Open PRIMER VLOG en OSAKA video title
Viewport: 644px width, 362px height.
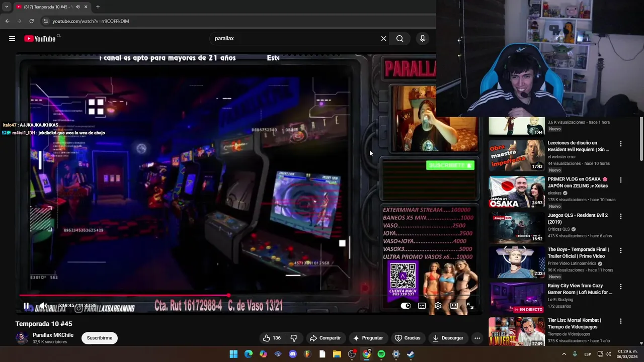pyautogui.click(x=578, y=183)
